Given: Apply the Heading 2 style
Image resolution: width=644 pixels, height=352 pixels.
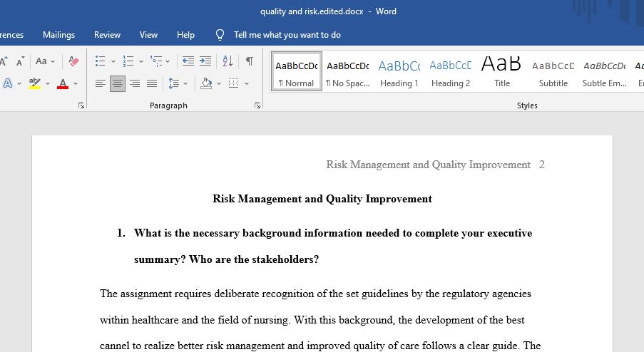Looking at the screenshot, I should click(451, 71).
